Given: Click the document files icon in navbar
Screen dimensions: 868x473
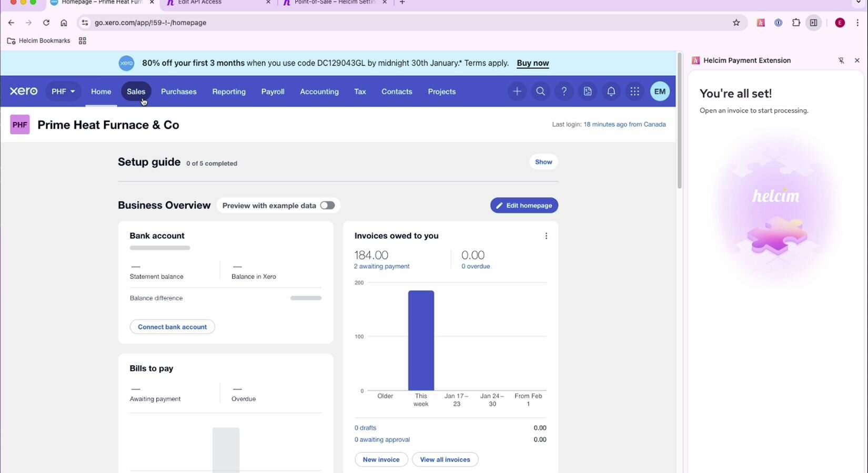Looking at the screenshot, I should pyautogui.click(x=588, y=91).
